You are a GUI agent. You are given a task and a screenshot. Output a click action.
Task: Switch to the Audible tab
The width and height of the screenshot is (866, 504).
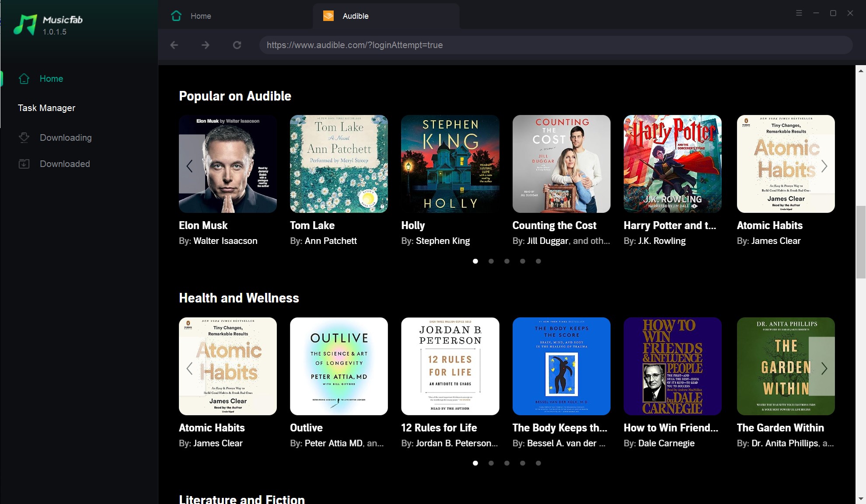(386, 16)
